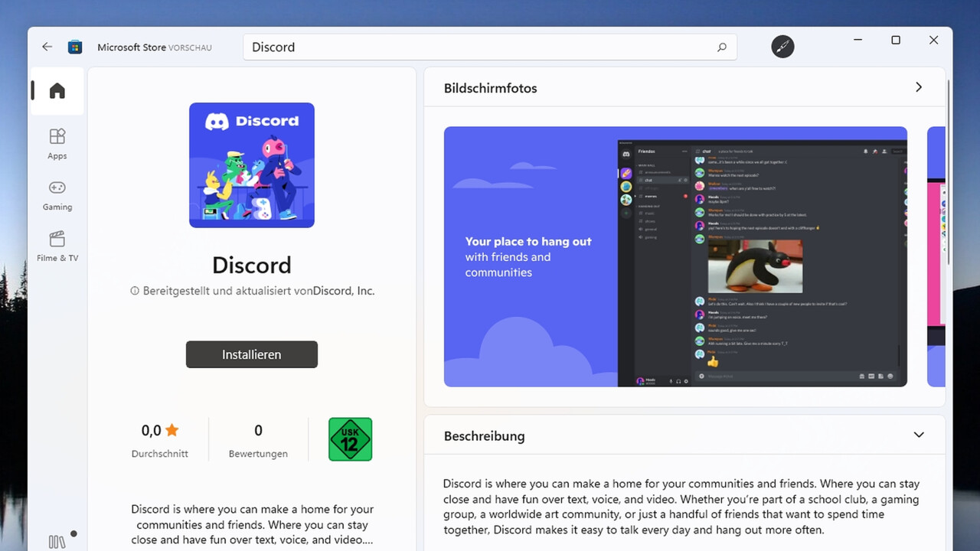Open the Apps section in sidebar
The image size is (980, 551).
coord(57,144)
